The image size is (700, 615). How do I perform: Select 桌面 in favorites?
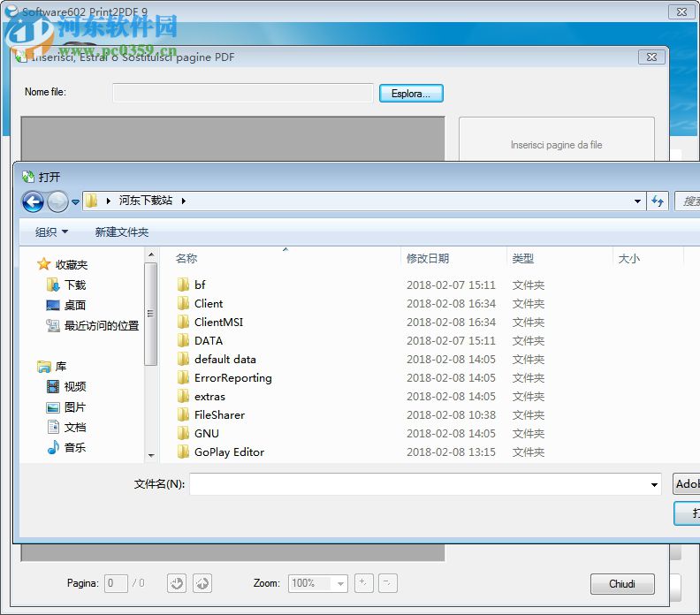[x=66, y=305]
